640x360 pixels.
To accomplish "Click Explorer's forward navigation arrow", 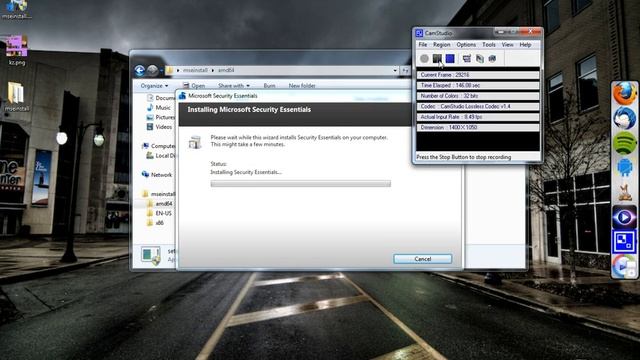I will 153,71.
